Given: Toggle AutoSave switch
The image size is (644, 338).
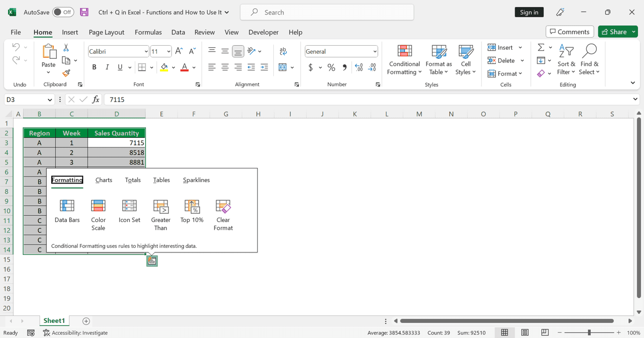Looking at the screenshot, I should tap(63, 12).
